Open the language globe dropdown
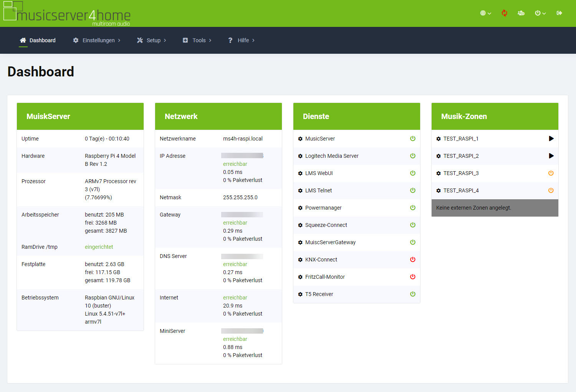The height and width of the screenshot is (392, 576). 485,13
